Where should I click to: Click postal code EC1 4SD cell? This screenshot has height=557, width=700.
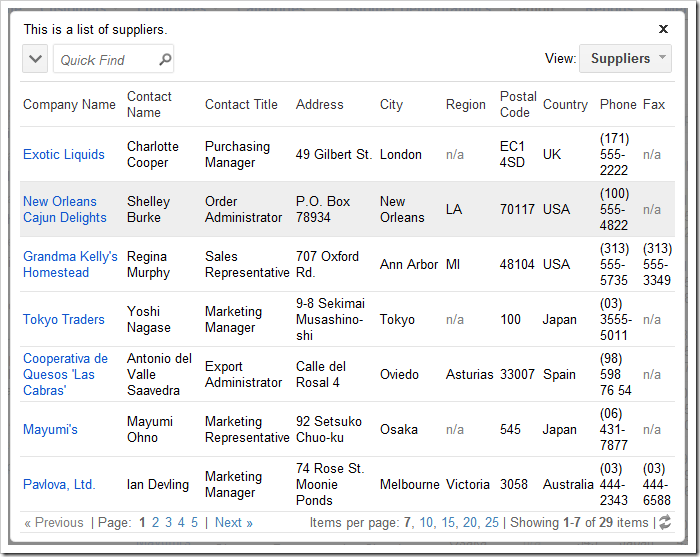point(512,154)
